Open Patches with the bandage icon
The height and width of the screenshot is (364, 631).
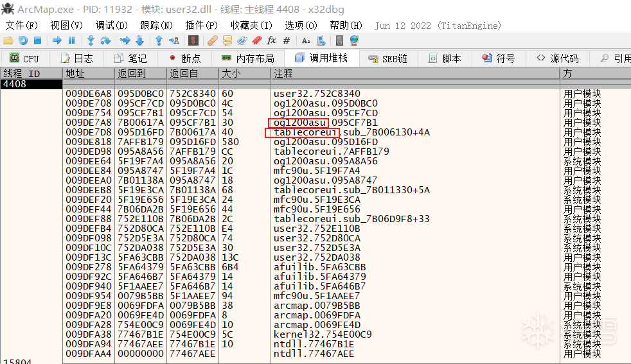(x=213, y=40)
